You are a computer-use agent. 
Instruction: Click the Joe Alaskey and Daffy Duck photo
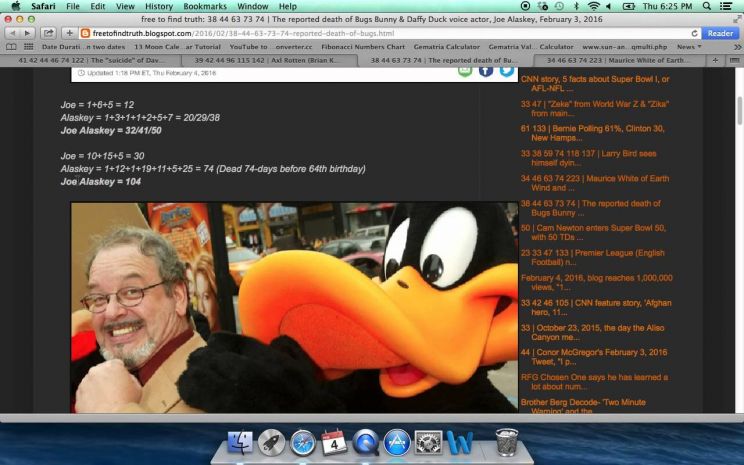coord(294,307)
